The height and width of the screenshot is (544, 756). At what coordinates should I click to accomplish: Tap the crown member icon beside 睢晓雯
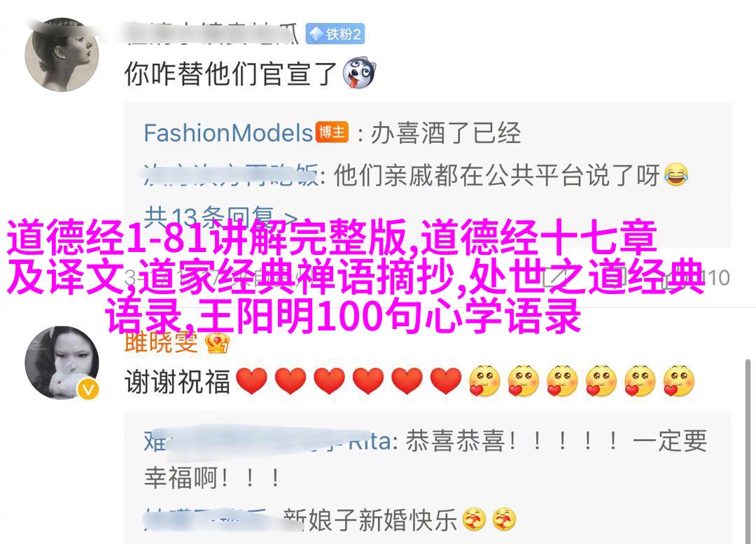pos(217,343)
